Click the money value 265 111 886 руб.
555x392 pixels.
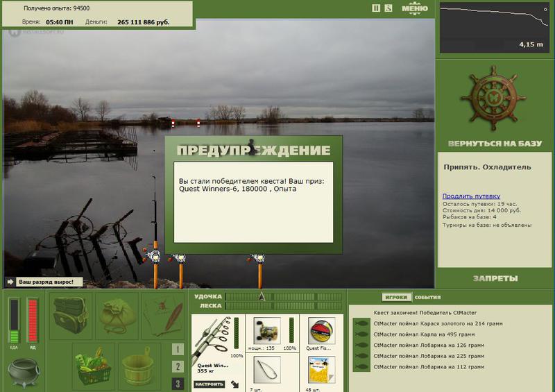tap(144, 22)
